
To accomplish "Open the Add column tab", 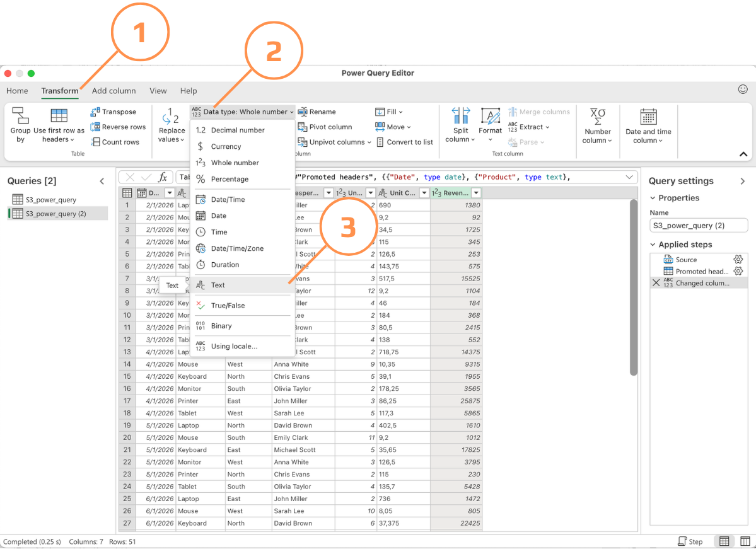I will tap(113, 91).
